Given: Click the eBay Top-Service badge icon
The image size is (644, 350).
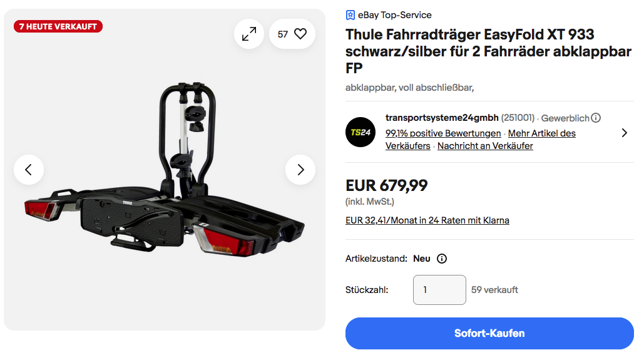Looking at the screenshot, I should point(350,15).
